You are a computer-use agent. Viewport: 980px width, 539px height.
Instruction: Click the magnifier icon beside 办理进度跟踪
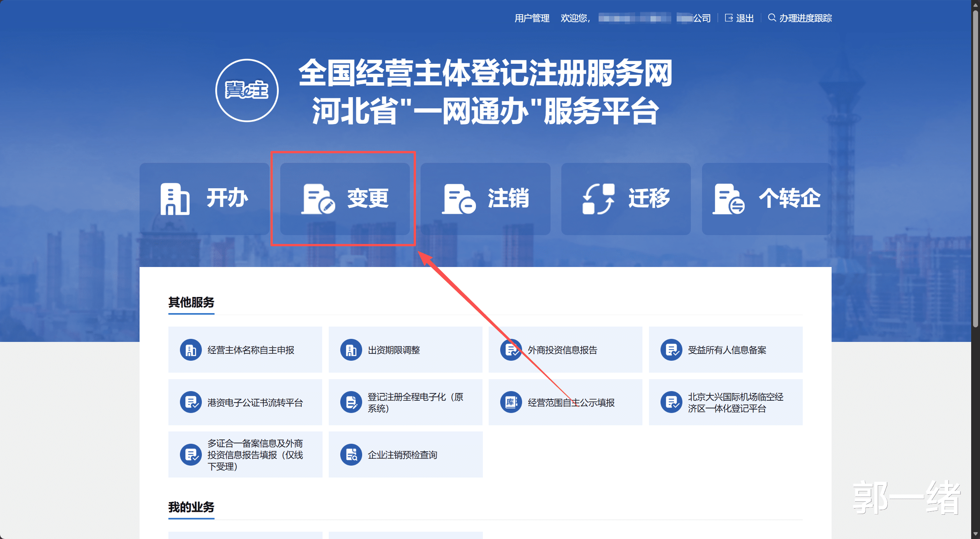(x=772, y=18)
